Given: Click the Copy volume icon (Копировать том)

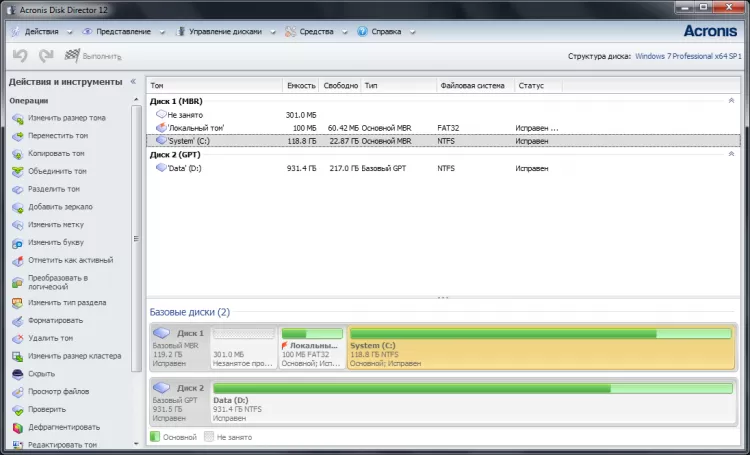Looking at the screenshot, I should click(18, 154).
